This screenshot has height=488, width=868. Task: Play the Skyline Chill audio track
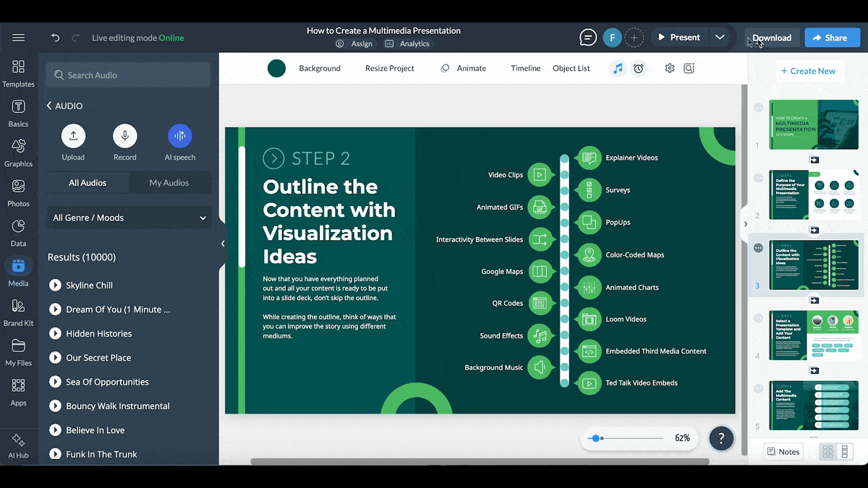55,285
